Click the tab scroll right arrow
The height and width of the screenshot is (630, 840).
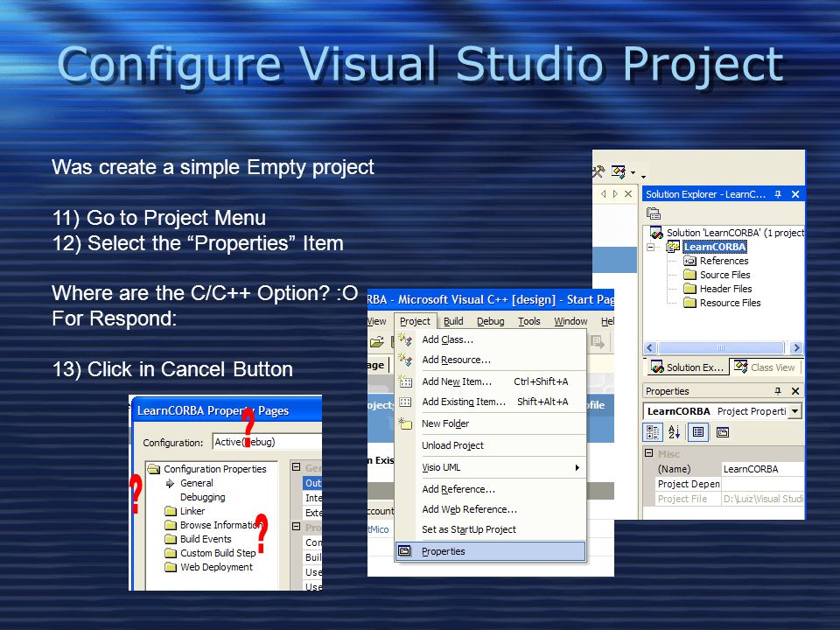click(615, 194)
